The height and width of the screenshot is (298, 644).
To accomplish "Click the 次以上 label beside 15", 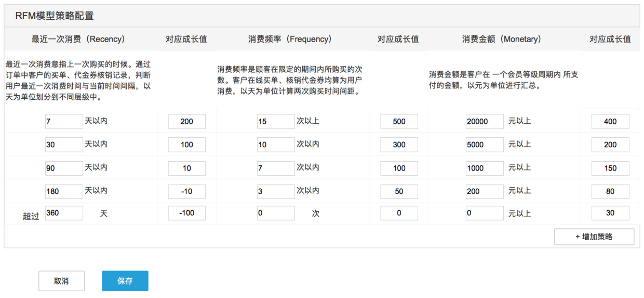I will (308, 121).
